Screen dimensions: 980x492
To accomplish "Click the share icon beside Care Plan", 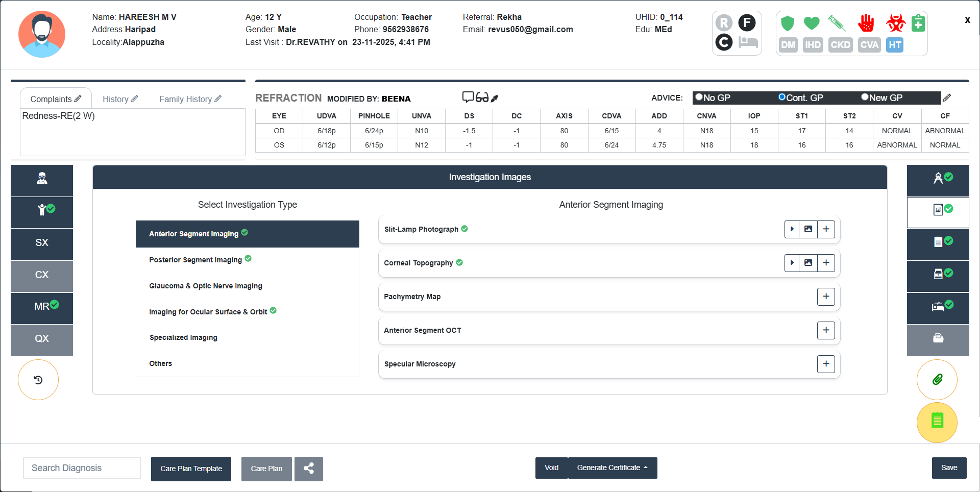I will (x=309, y=469).
